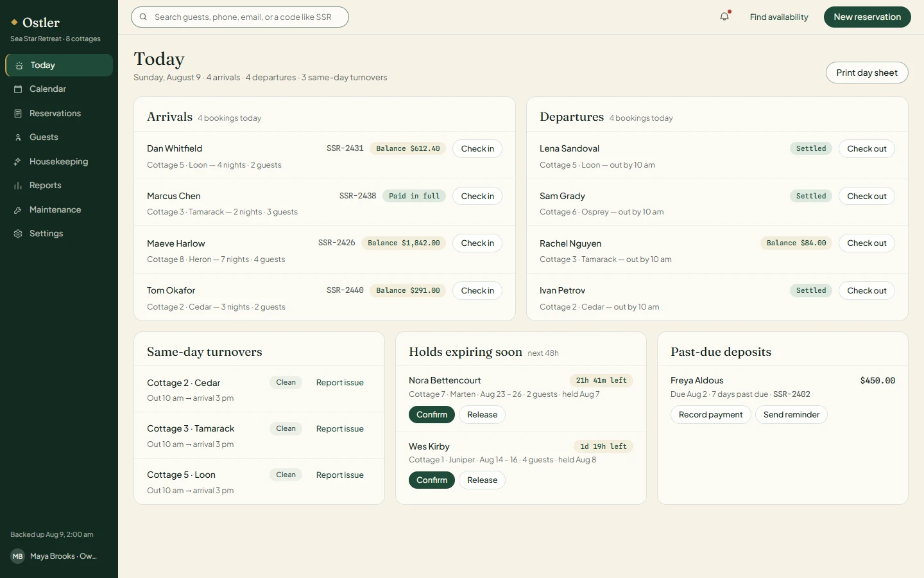Check out Sam Grady

pyautogui.click(x=867, y=197)
